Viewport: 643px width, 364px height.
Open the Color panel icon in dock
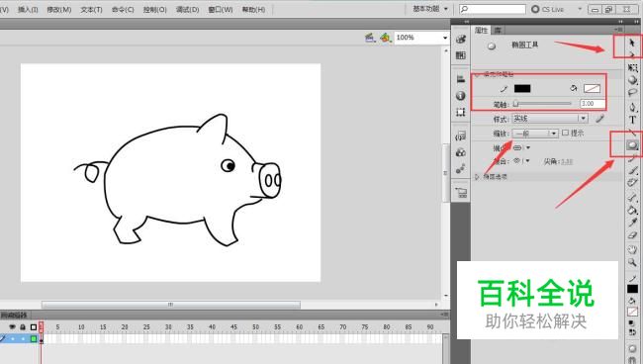tap(461, 40)
